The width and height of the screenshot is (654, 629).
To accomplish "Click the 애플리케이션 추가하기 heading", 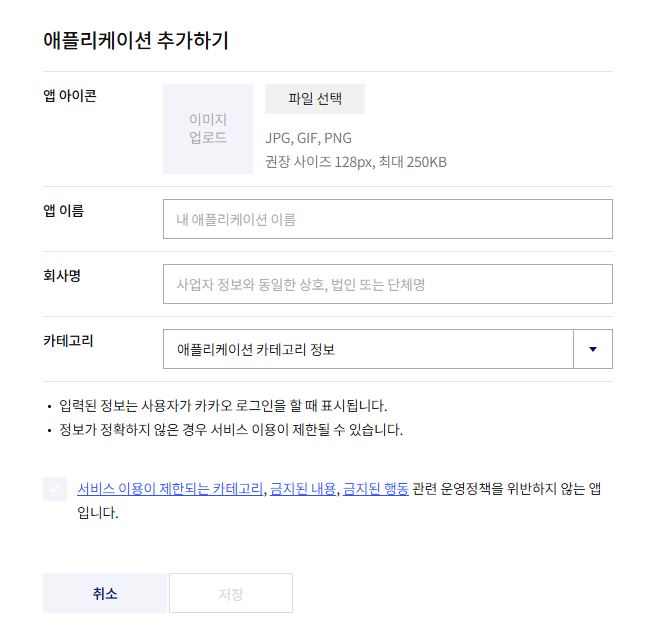I will pos(136,40).
